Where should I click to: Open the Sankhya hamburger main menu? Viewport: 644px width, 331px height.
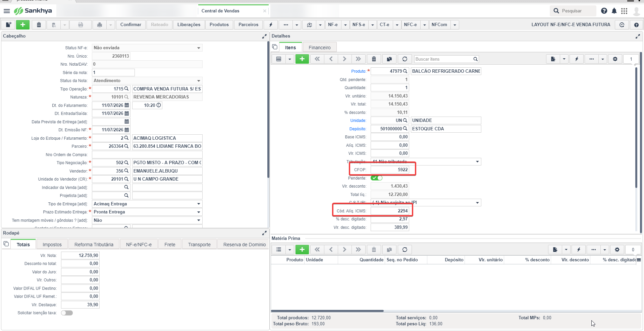[x=6, y=11]
